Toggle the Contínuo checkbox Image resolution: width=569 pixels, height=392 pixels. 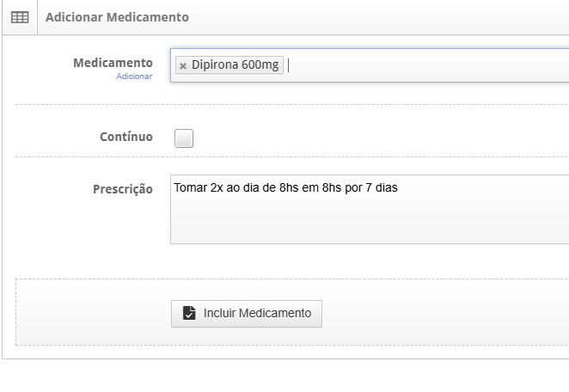click(x=184, y=138)
